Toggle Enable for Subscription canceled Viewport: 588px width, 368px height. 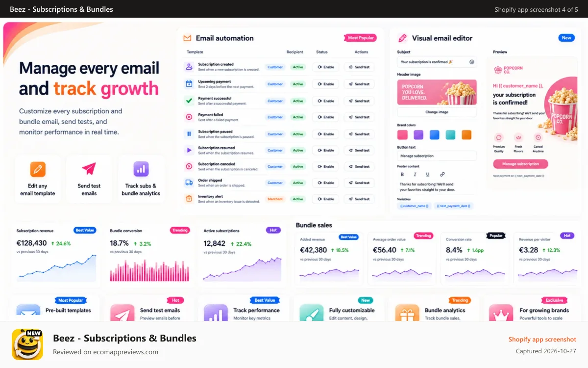click(x=326, y=166)
